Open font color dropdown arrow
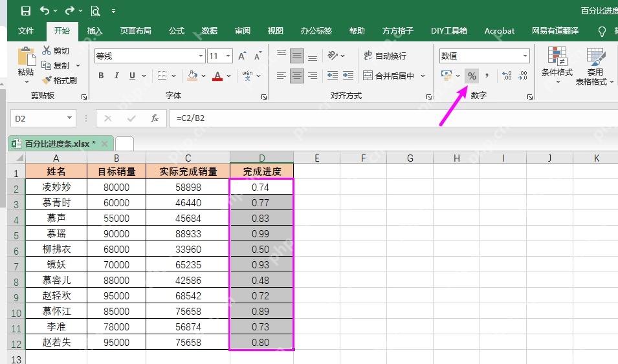The height and width of the screenshot is (364, 618). [x=228, y=76]
